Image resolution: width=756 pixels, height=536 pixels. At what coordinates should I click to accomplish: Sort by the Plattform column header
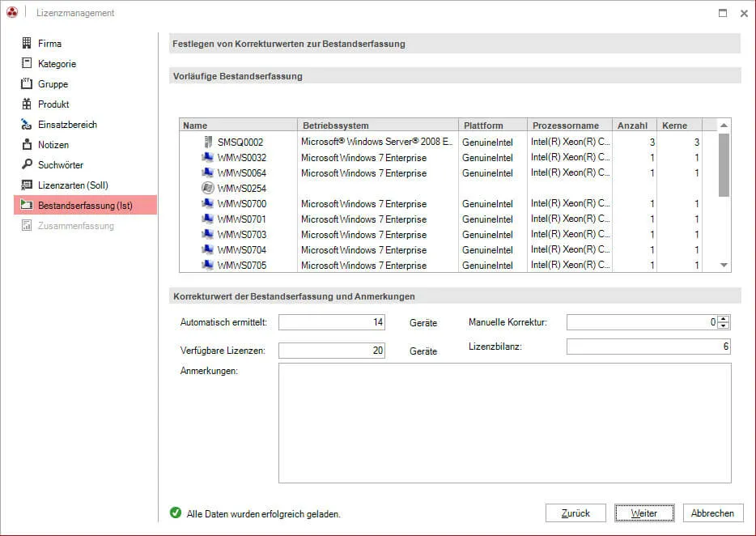coord(493,125)
